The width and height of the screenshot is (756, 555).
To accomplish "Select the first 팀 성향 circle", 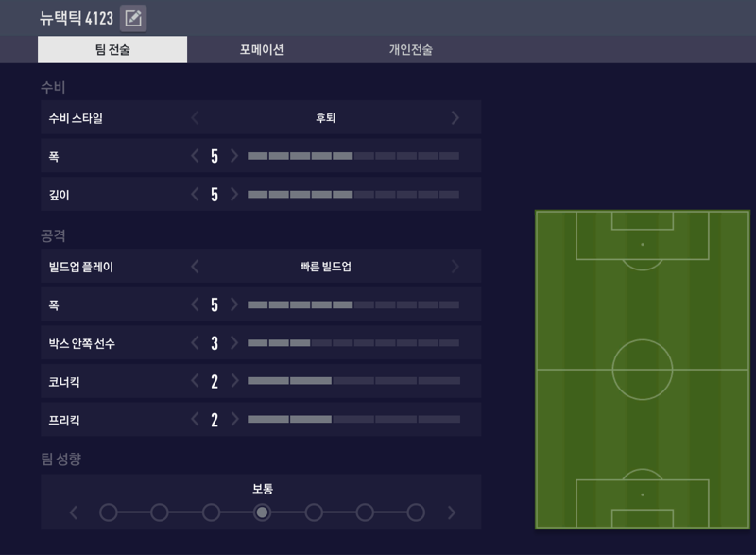I will coord(109,512).
